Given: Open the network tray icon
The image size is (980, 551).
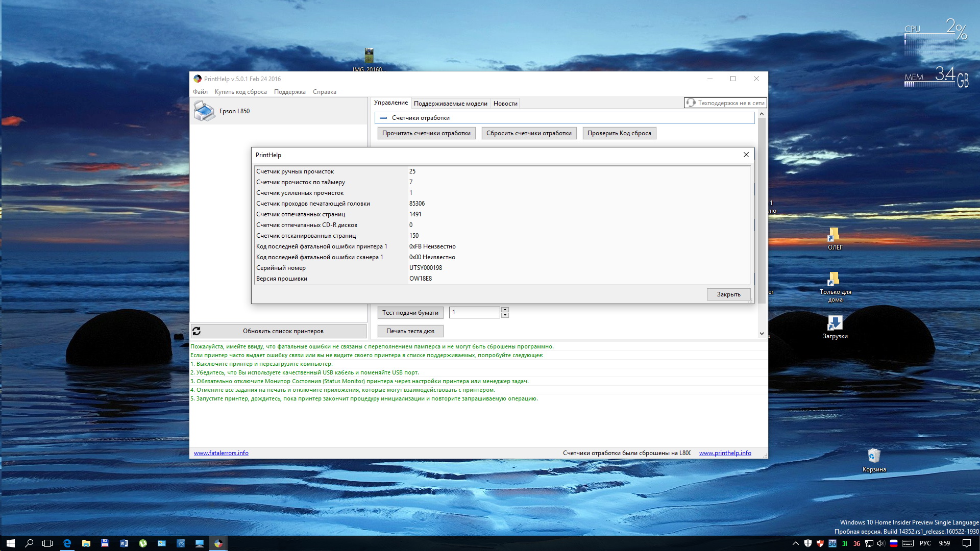Looking at the screenshot, I should point(869,543).
